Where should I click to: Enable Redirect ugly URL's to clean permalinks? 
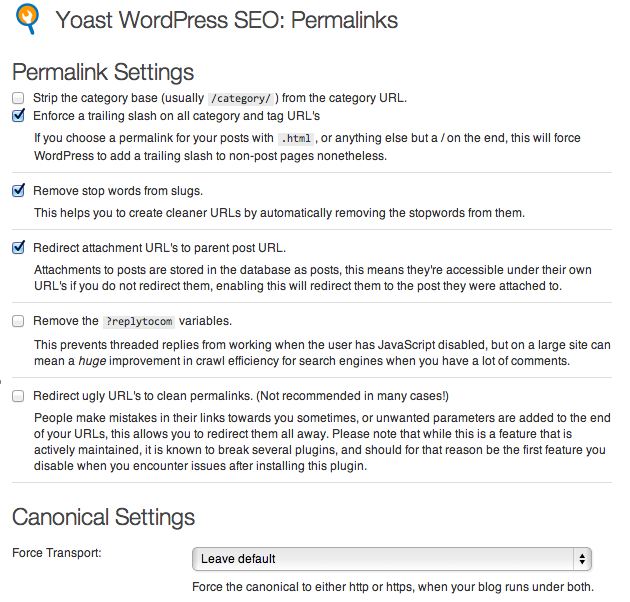(x=18, y=396)
